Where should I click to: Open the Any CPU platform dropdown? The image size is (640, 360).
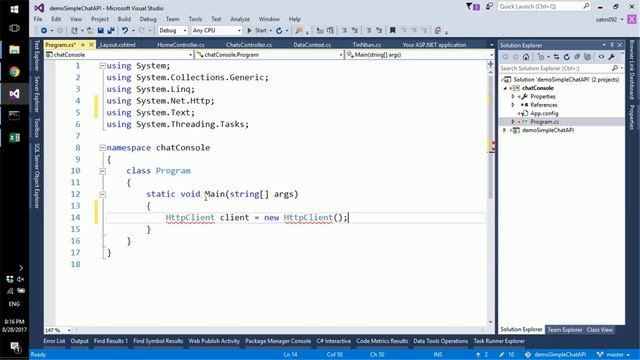(217, 31)
